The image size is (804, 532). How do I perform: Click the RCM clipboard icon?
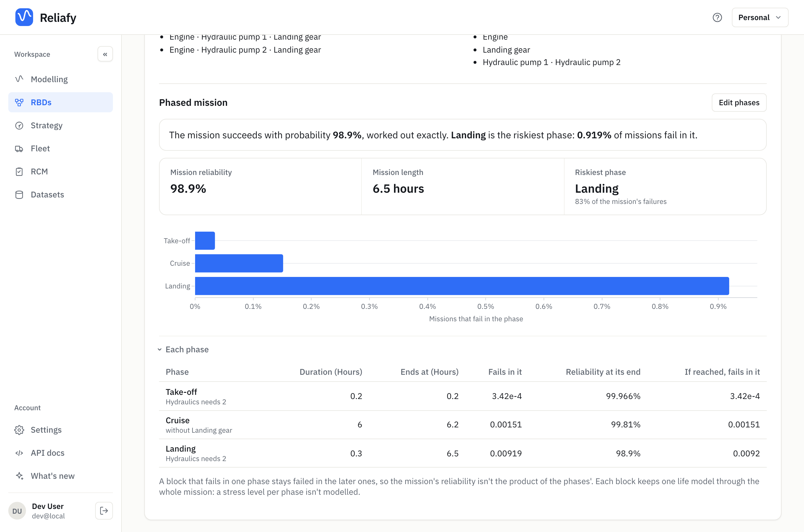point(19,172)
